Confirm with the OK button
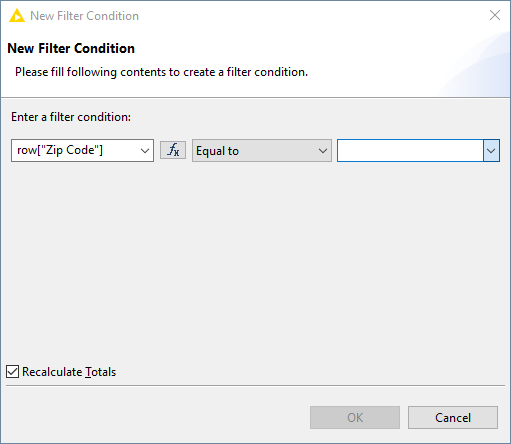 pos(355,417)
